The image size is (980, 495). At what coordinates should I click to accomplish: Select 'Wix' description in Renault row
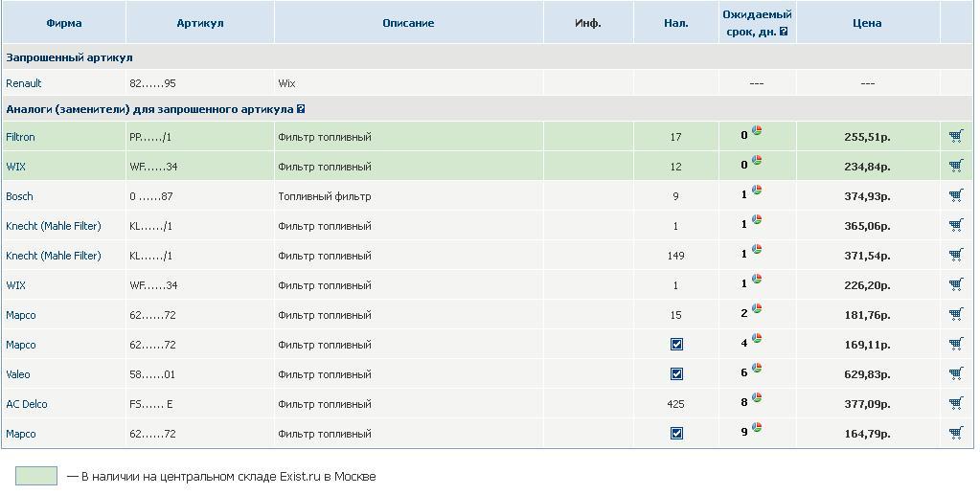click(286, 83)
